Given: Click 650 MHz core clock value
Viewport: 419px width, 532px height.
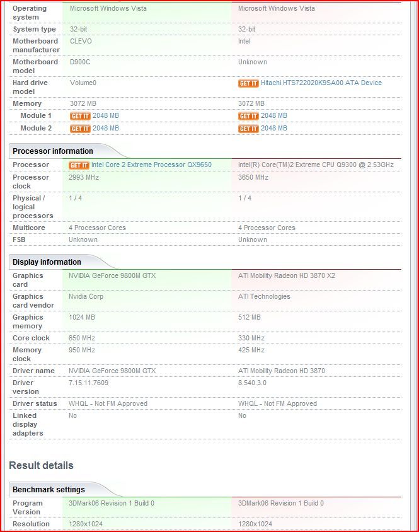Looking at the screenshot, I should (82, 338).
